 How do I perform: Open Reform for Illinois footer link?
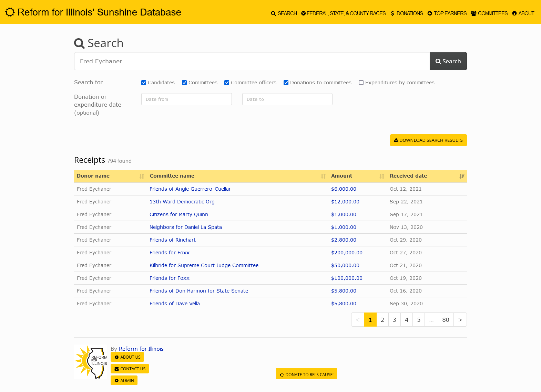(141, 349)
